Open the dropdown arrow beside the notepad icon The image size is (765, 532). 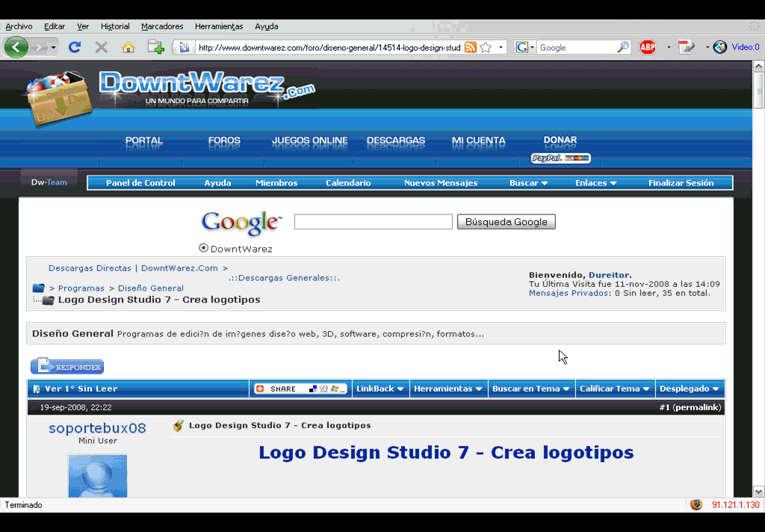(x=707, y=47)
